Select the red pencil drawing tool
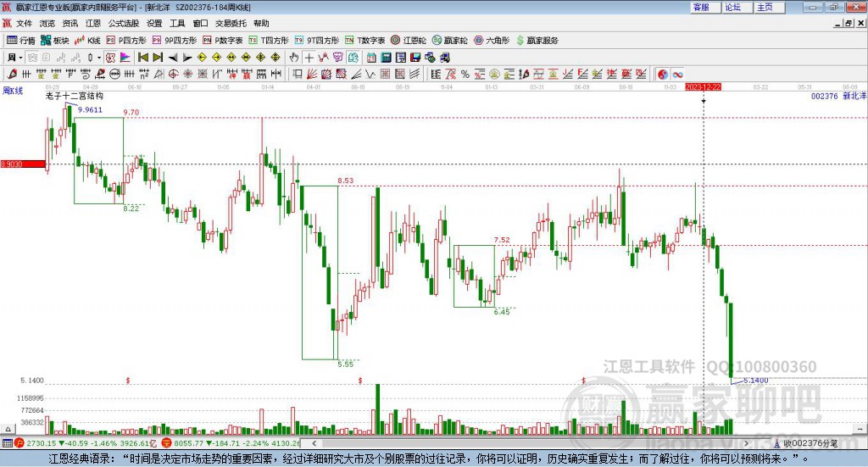 pos(12,74)
